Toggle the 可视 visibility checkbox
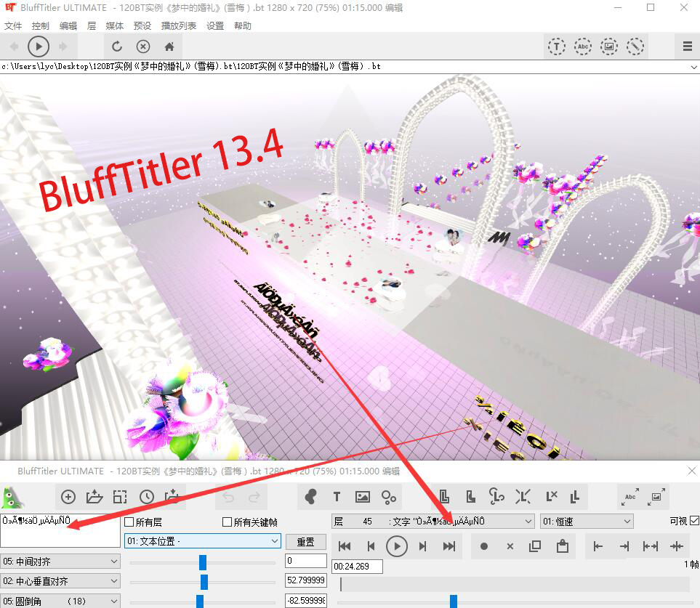The image size is (700, 608). (x=694, y=521)
